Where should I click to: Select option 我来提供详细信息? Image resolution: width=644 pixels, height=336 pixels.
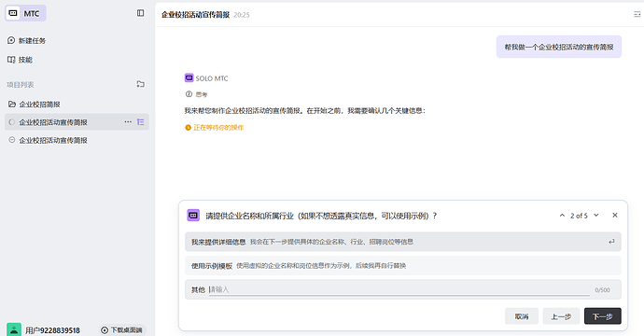pos(403,242)
